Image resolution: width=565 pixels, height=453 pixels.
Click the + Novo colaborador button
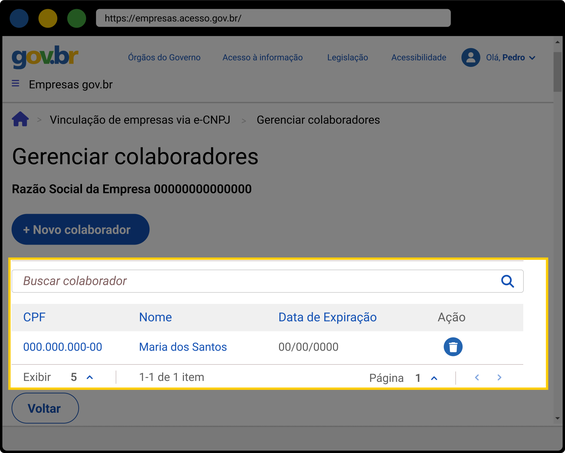(80, 230)
